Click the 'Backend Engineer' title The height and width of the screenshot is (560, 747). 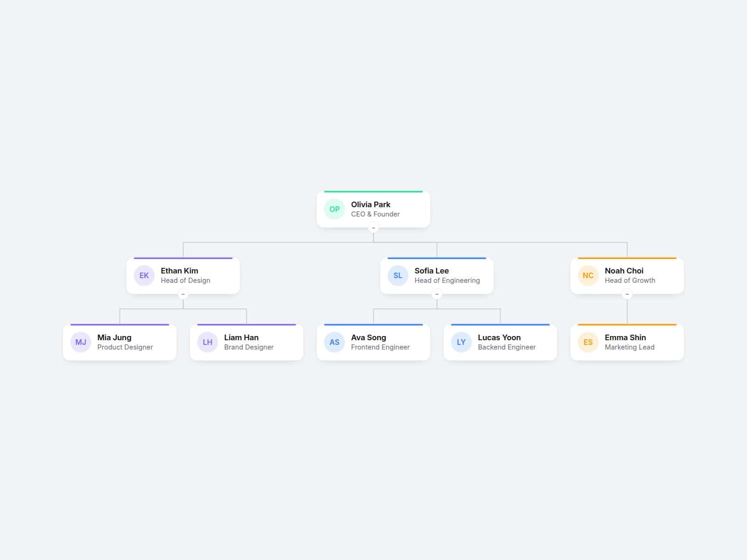[507, 347]
